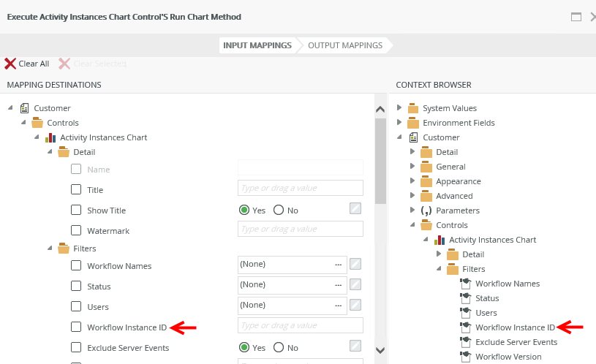Click the eraser icon beside Show Title
This screenshot has width=596, height=364.
(x=355, y=209)
